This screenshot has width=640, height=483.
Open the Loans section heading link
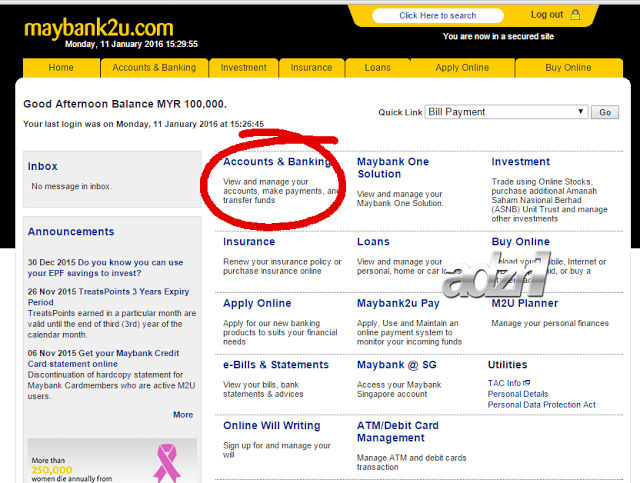pos(373,242)
